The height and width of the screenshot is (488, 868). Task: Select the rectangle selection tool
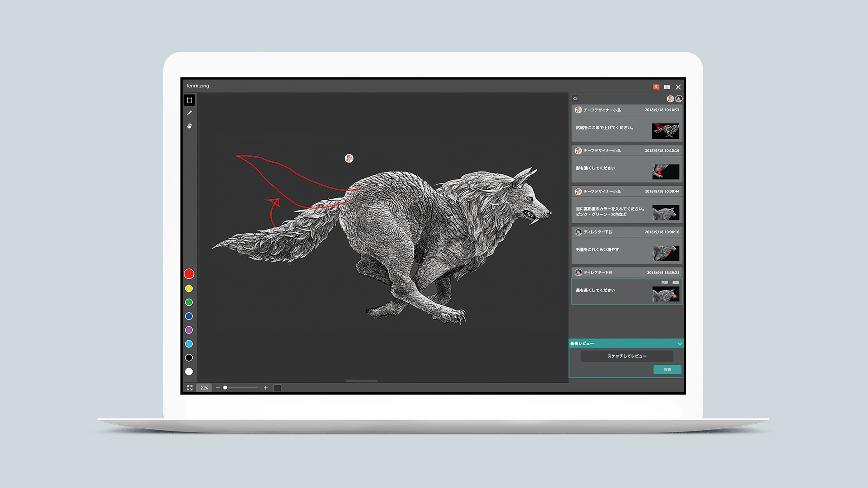pyautogui.click(x=189, y=100)
